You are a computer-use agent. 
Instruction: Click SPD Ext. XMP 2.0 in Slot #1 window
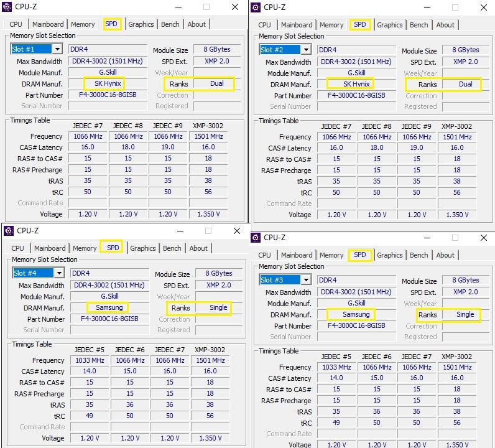[217, 62]
